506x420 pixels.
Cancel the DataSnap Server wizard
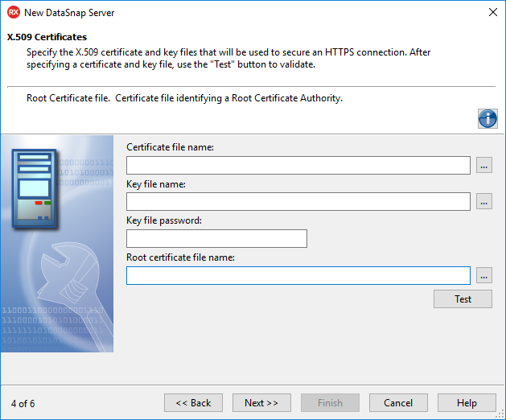coord(398,403)
